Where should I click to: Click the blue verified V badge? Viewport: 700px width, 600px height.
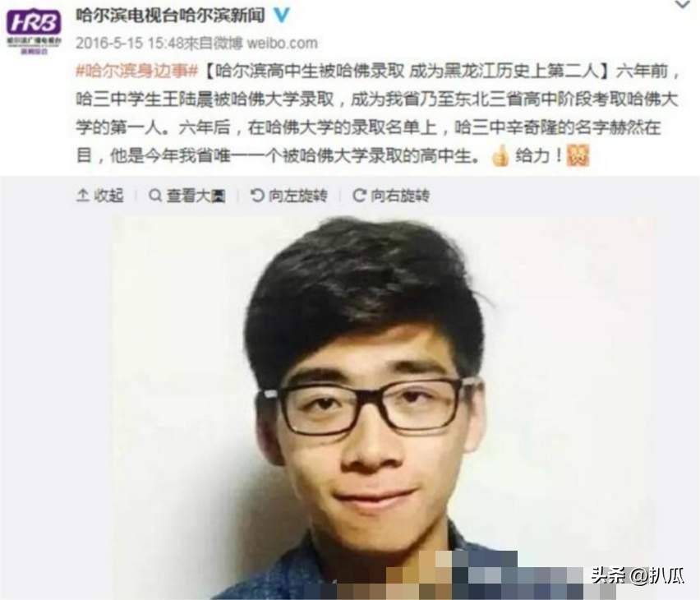tap(281, 16)
